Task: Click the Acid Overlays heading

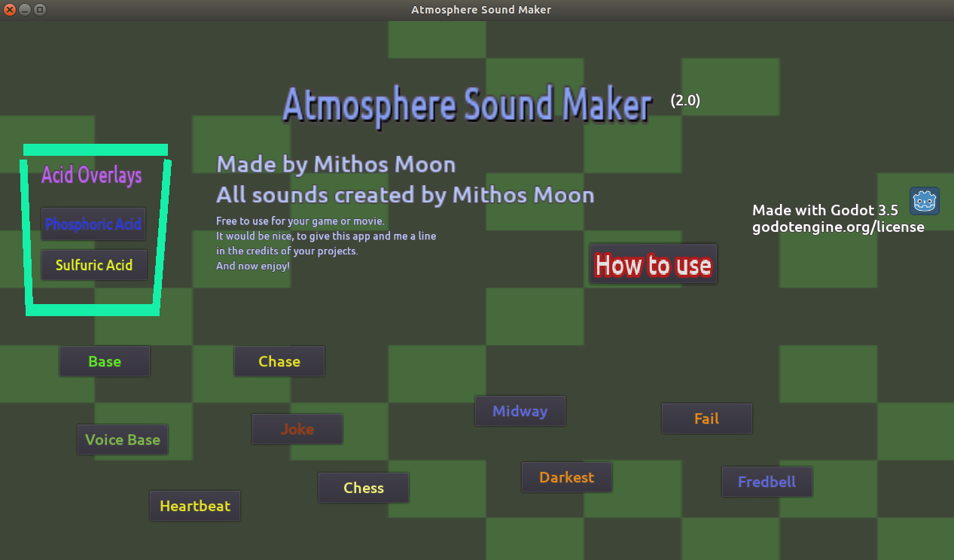Action: click(90, 175)
